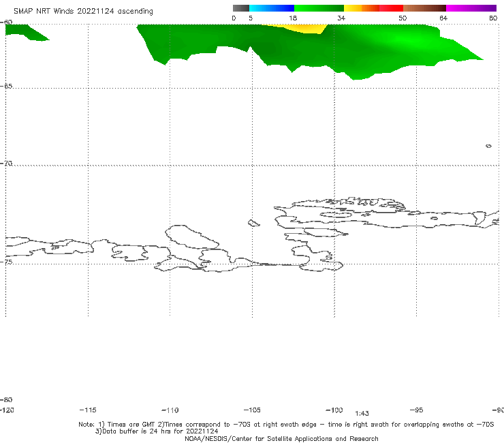
Task: Click the color bar label '50'
Action: point(403,18)
